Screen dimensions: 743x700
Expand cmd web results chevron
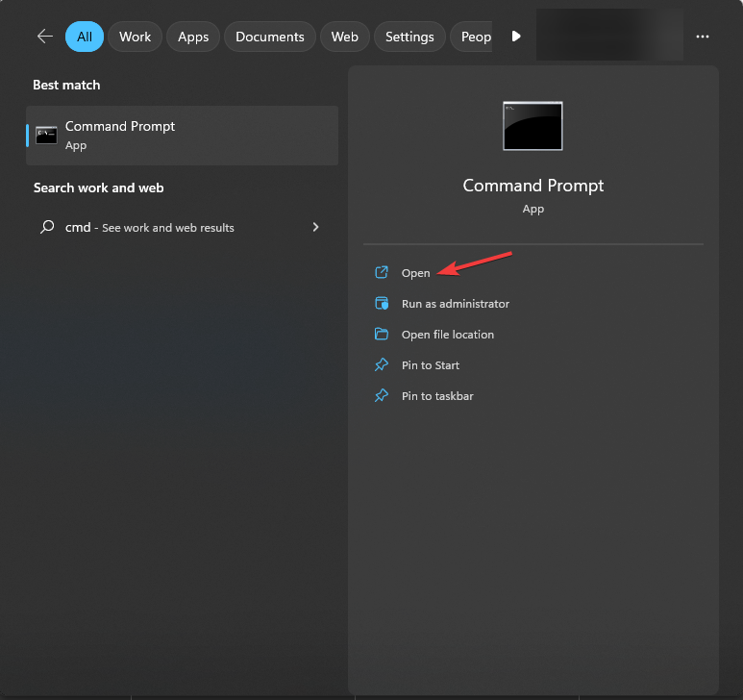point(315,227)
